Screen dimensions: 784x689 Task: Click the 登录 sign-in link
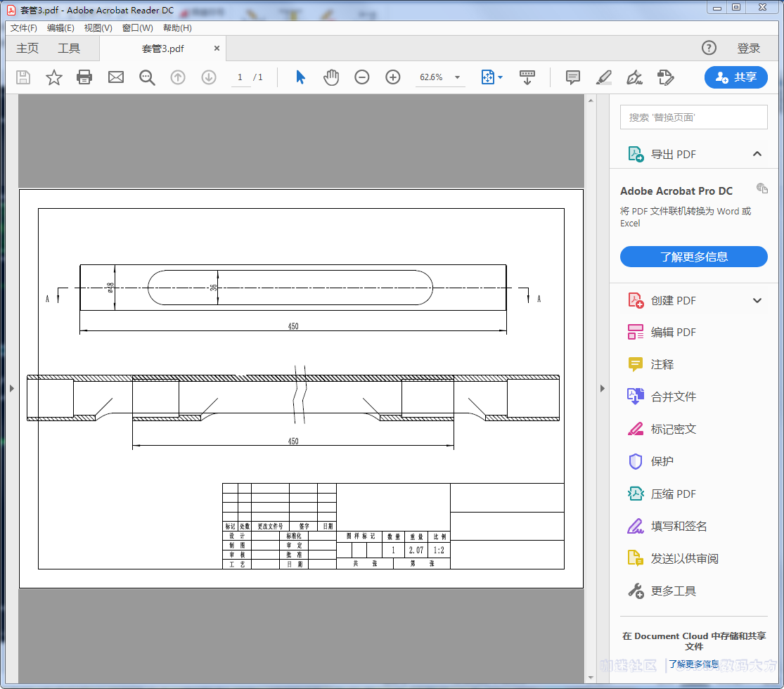(749, 49)
